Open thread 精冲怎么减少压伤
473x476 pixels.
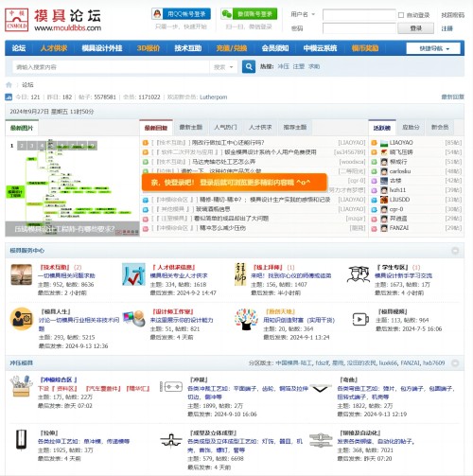point(223,228)
